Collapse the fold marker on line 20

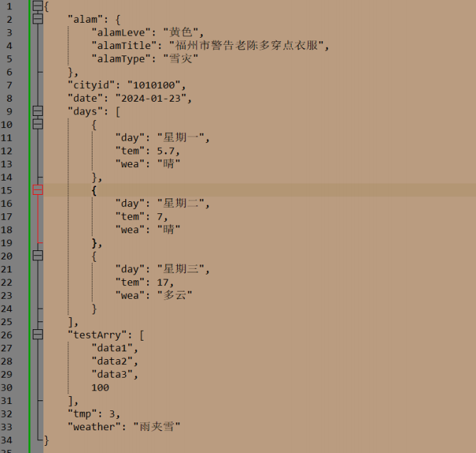[x=38, y=256]
